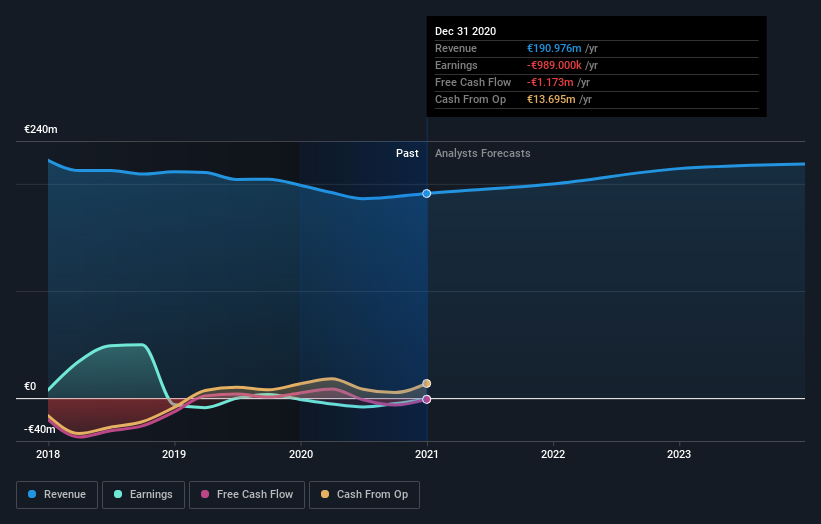
Task: Click the Earnings row label in tooltip
Action: click(456, 65)
